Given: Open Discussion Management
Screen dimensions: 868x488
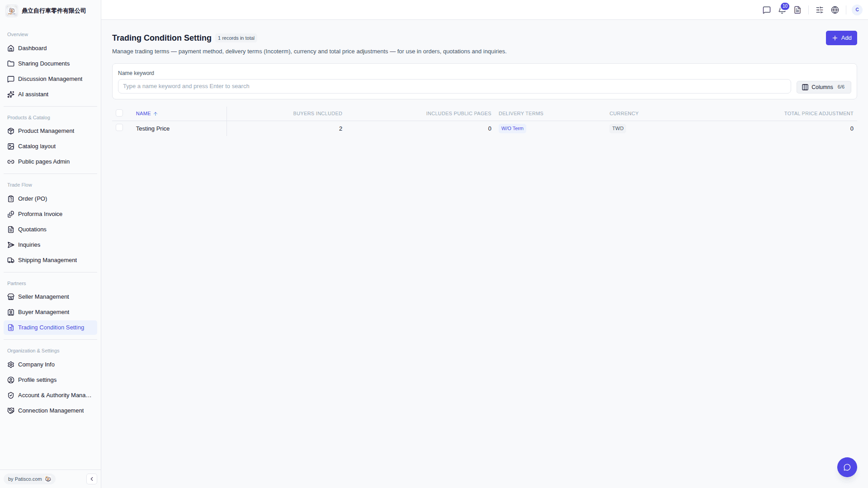Looking at the screenshot, I should point(50,79).
